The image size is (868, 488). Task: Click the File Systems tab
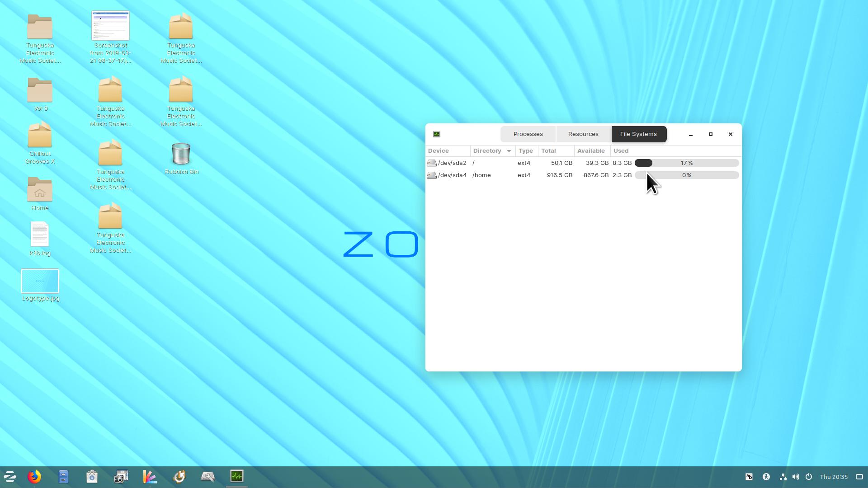tap(638, 133)
